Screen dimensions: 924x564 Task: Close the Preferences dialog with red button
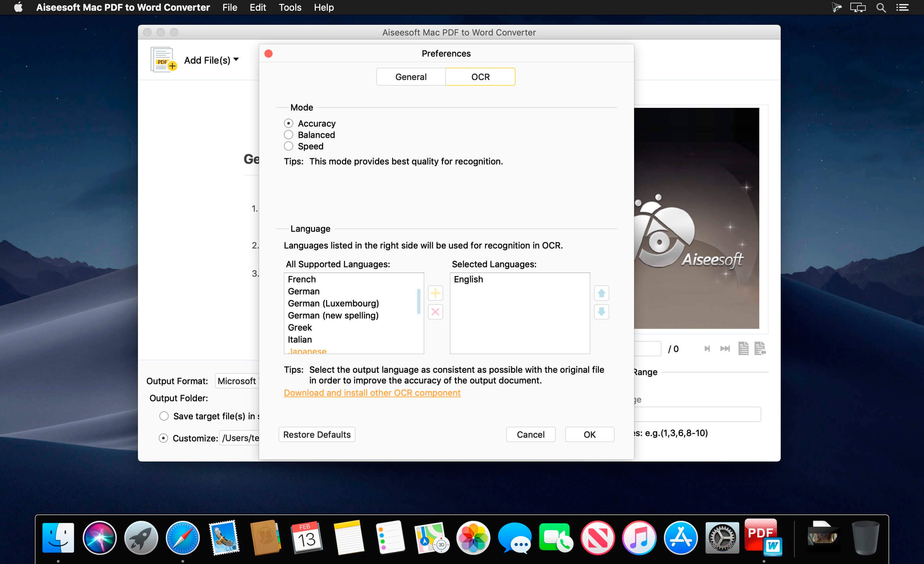tap(268, 53)
